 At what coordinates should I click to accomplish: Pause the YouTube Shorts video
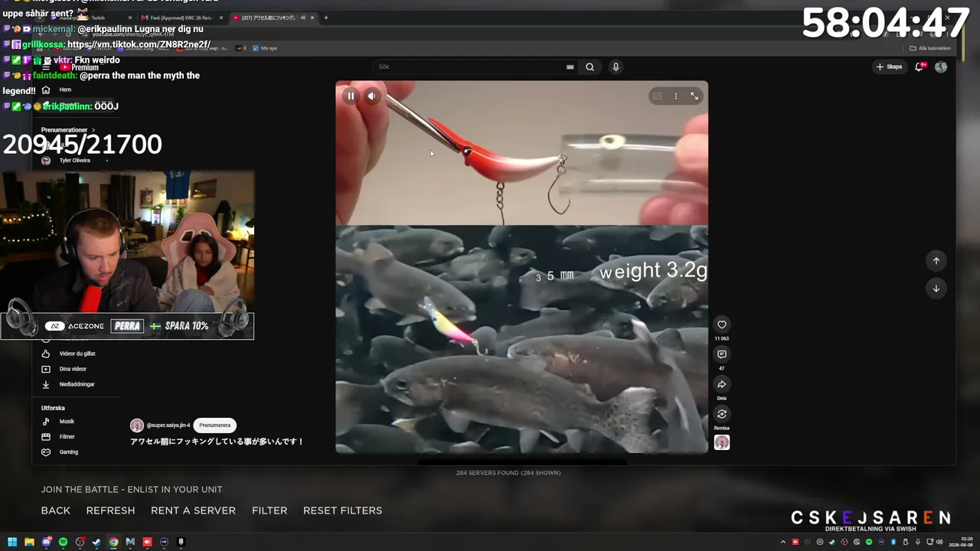tap(351, 96)
